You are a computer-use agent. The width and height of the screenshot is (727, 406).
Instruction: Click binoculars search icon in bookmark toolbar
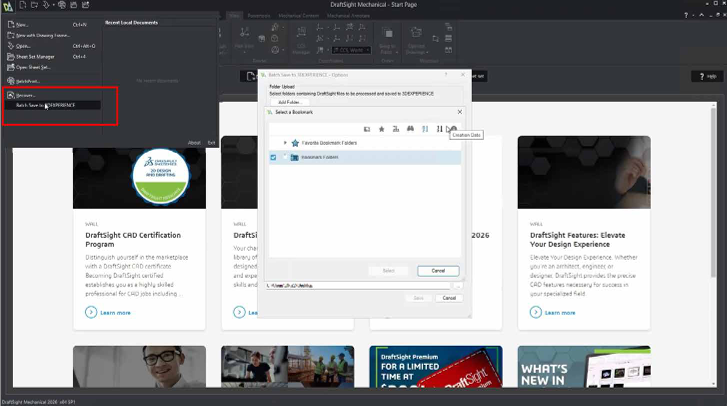[x=410, y=129]
